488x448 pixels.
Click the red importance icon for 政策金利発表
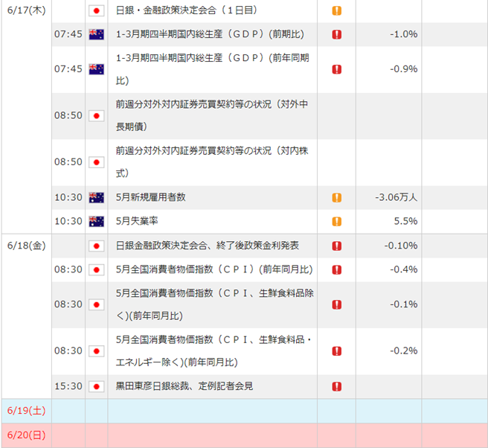coord(337,246)
